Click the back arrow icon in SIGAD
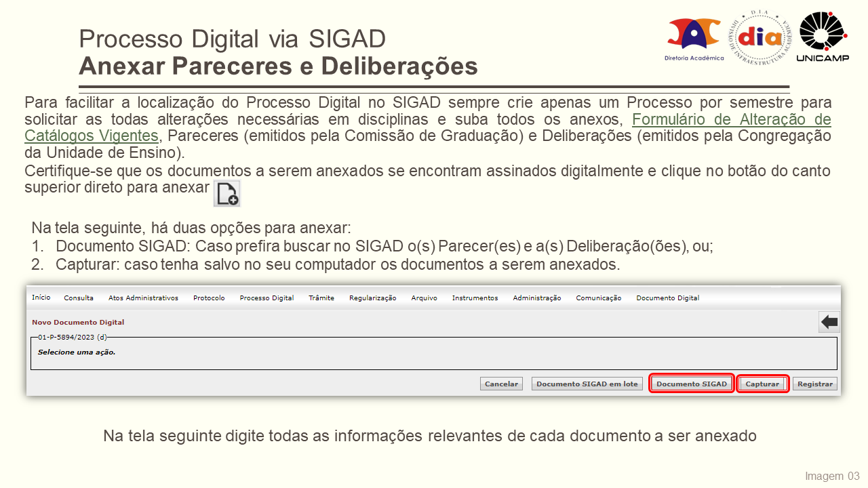The height and width of the screenshot is (488, 868). (829, 323)
